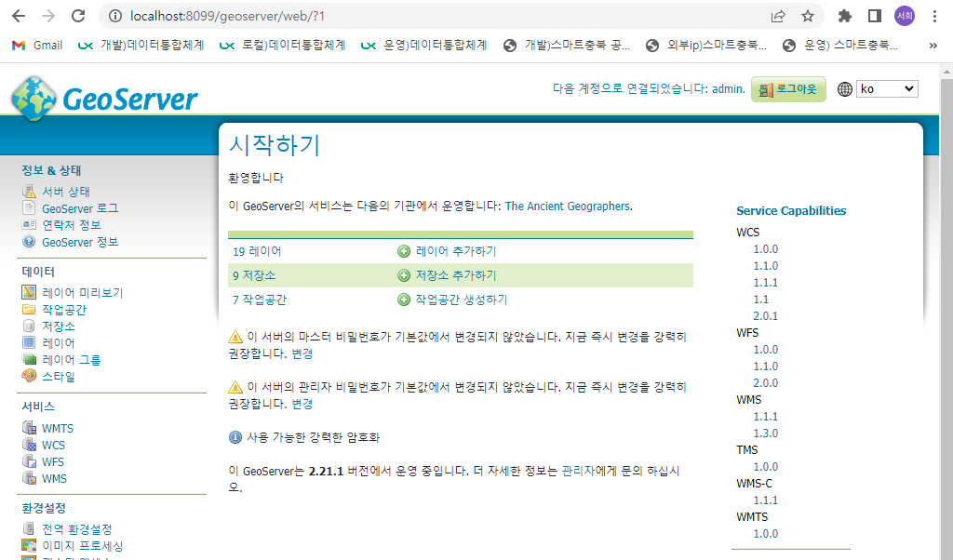This screenshot has width=953, height=560.
Task: Open WCS 2.0.1 capabilities link
Action: click(765, 316)
